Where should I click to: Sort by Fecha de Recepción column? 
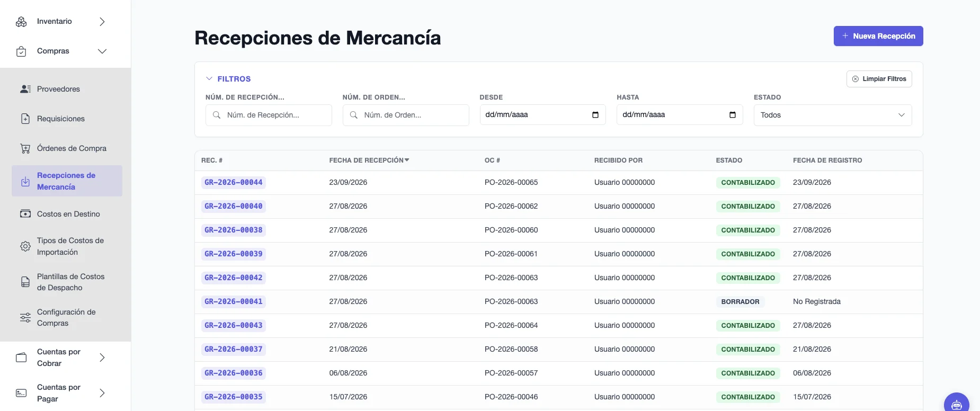tap(369, 160)
